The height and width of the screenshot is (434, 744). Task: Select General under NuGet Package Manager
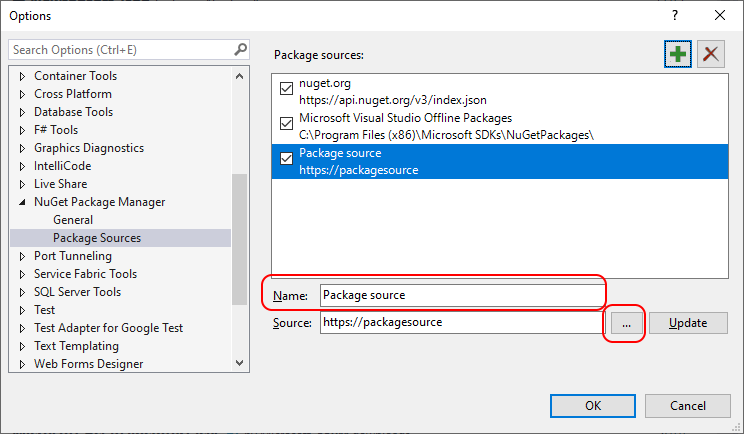[73, 220]
